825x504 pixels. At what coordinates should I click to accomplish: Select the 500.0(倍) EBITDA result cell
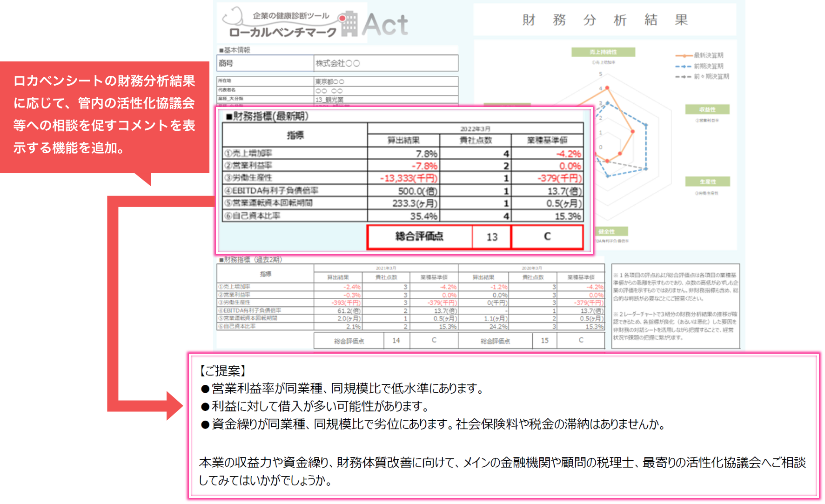click(x=403, y=191)
